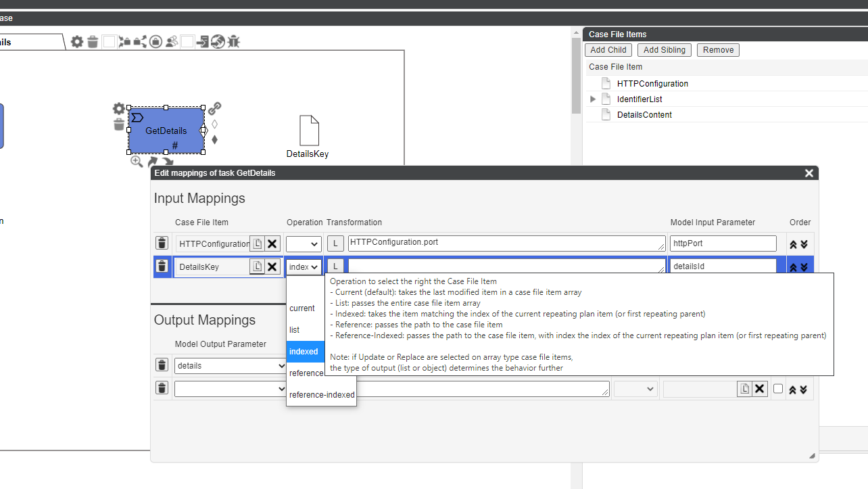This screenshot has height=489, width=868.
Task: Delete the empty last output mapping row
Action: 162,388
